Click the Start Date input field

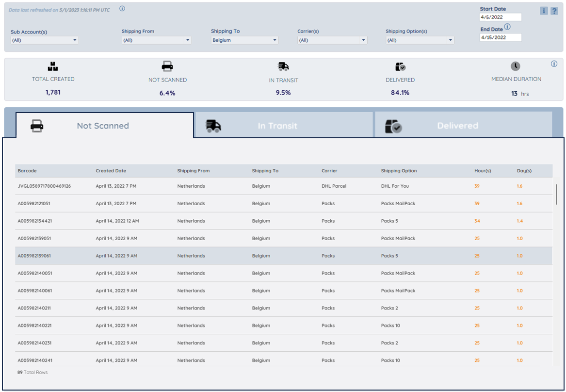coord(501,17)
